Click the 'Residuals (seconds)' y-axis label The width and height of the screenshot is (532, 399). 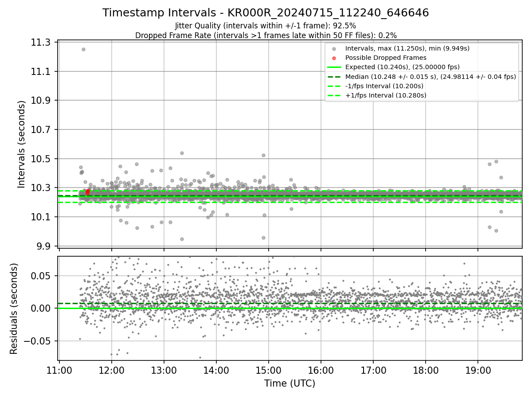(14, 309)
